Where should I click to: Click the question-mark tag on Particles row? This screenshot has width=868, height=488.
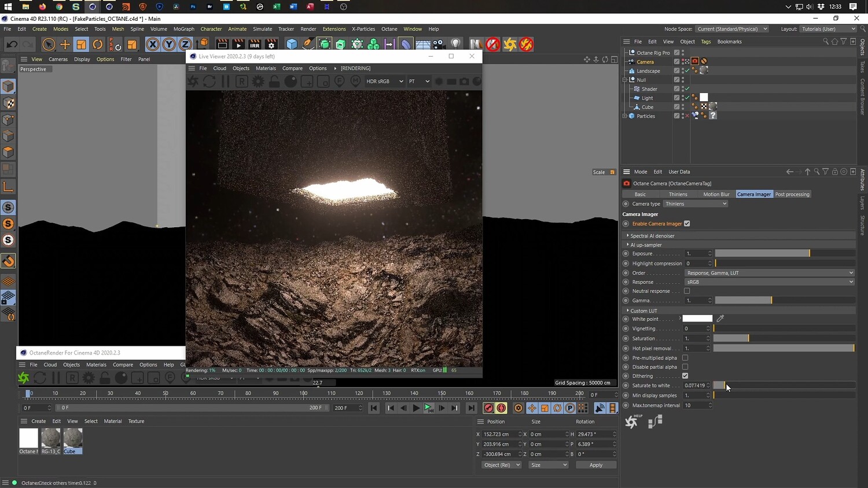713,116
